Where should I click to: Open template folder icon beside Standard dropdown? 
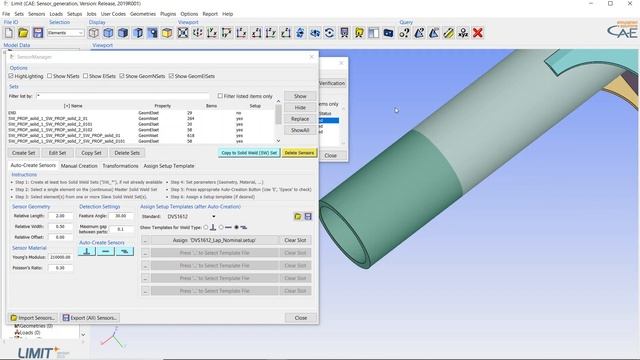click(x=298, y=216)
